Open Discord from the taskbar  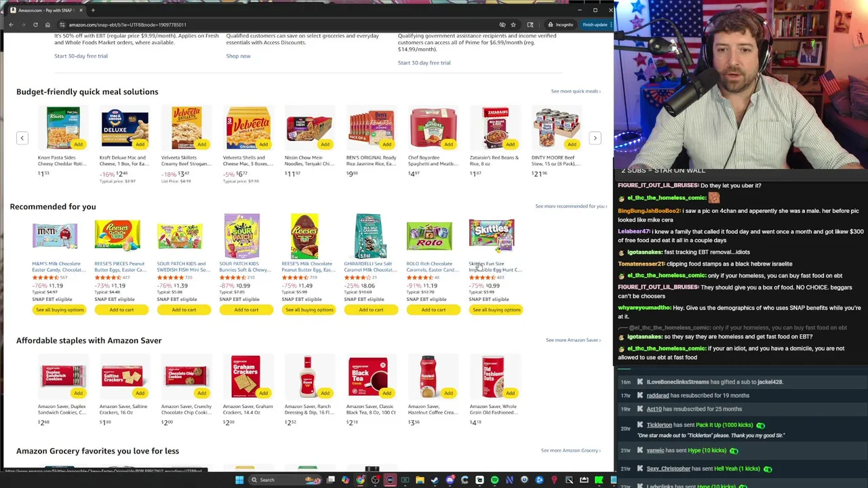tap(450, 480)
